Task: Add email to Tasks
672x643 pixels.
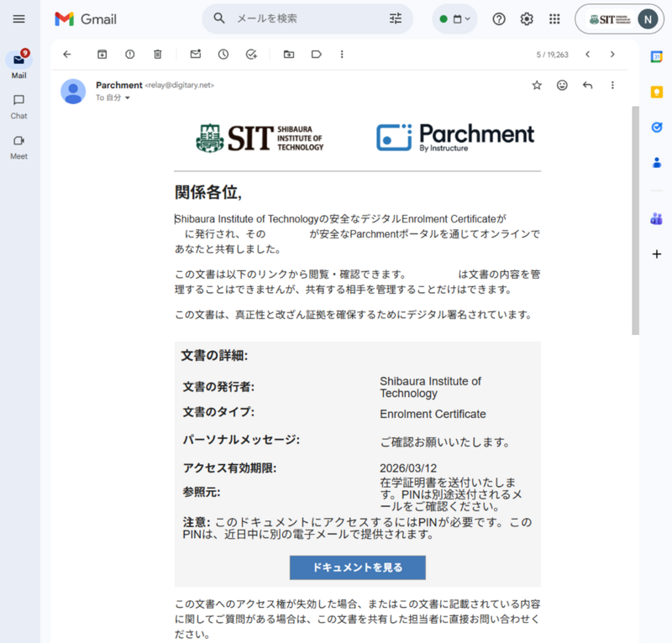Action: coord(250,55)
